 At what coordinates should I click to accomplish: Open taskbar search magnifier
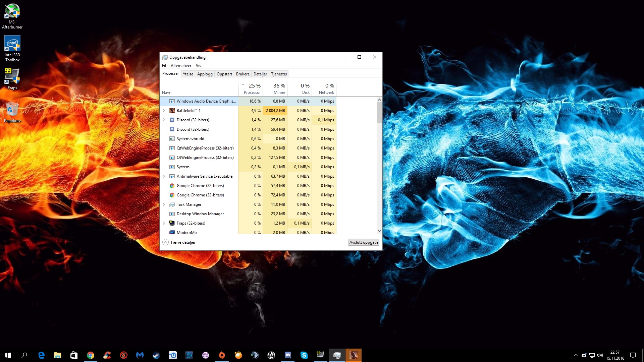pyautogui.click(x=24, y=355)
